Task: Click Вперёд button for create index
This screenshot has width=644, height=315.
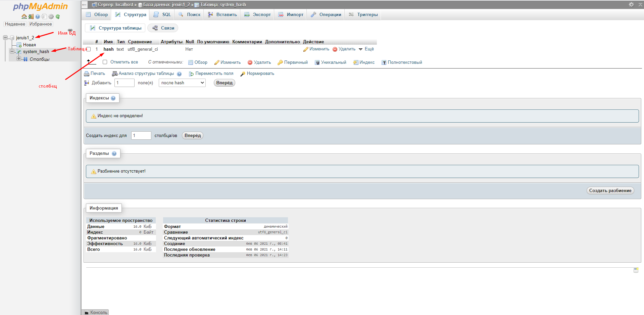Action: tap(193, 136)
